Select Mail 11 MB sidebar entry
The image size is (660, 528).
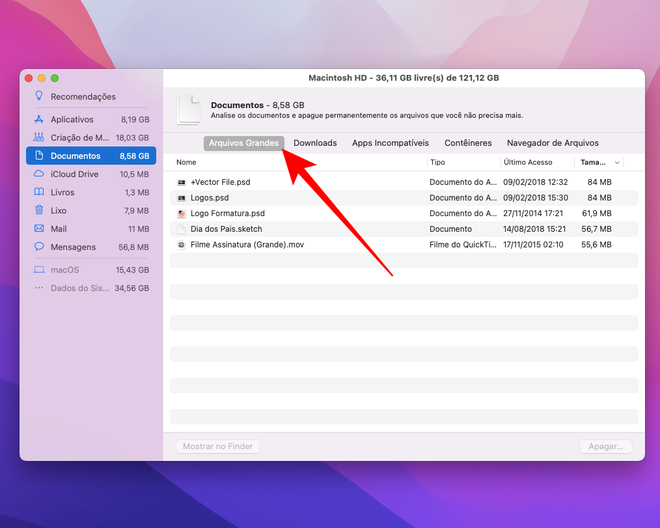(x=91, y=229)
